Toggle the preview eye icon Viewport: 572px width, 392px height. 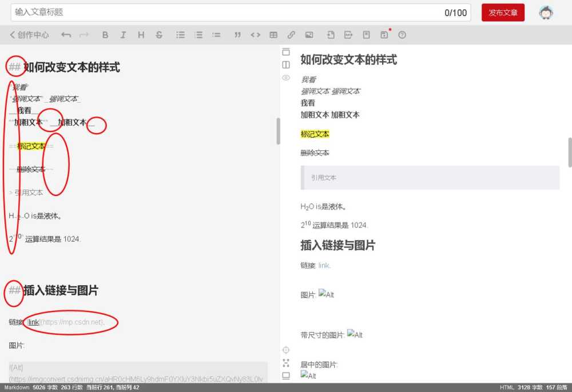(x=286, y=78)
